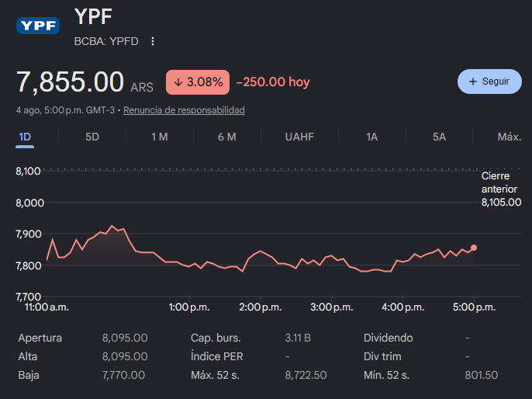This screenshot has height=399, width=532.
Task: Switch to the UAHF range tab
Action: coord(299,137)
